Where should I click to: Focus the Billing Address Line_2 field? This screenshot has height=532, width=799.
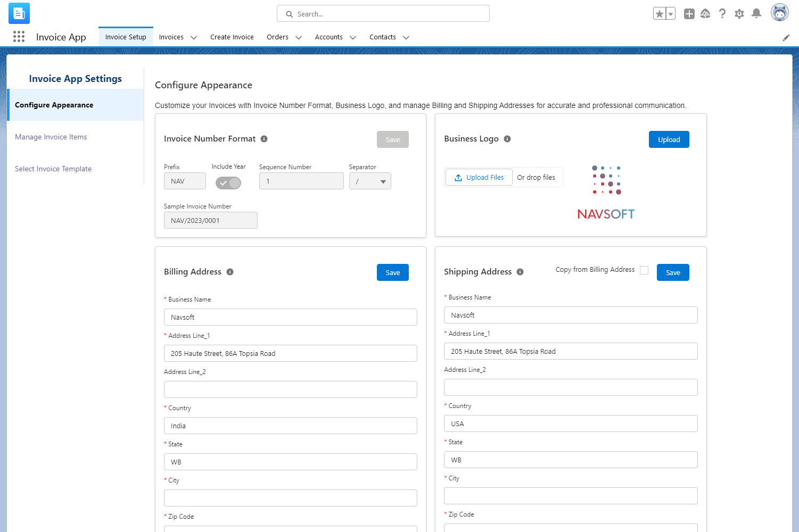291,389
